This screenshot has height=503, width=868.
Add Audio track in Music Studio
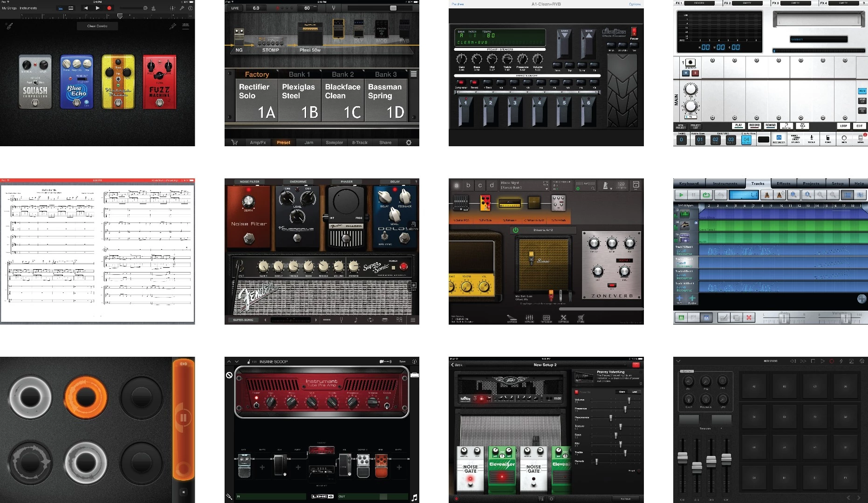[x=692, y=299]
